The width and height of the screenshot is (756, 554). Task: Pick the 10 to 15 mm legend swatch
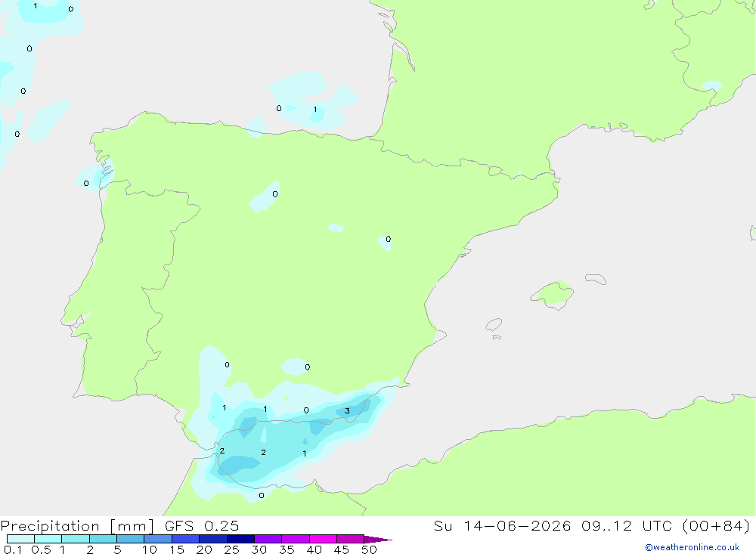[x=158, y=539]
